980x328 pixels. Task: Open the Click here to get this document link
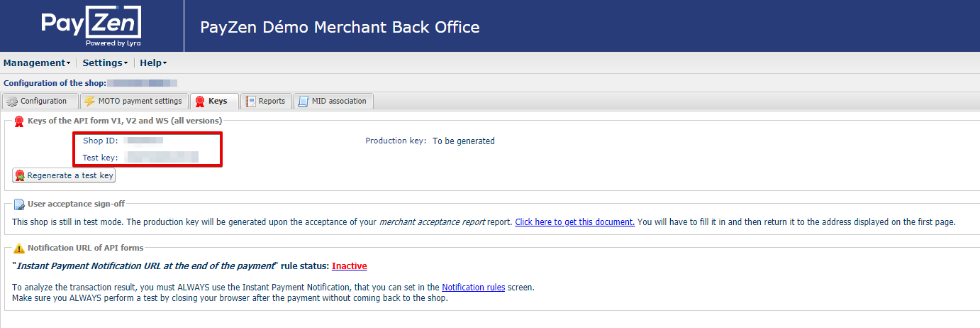coord(574,222)
